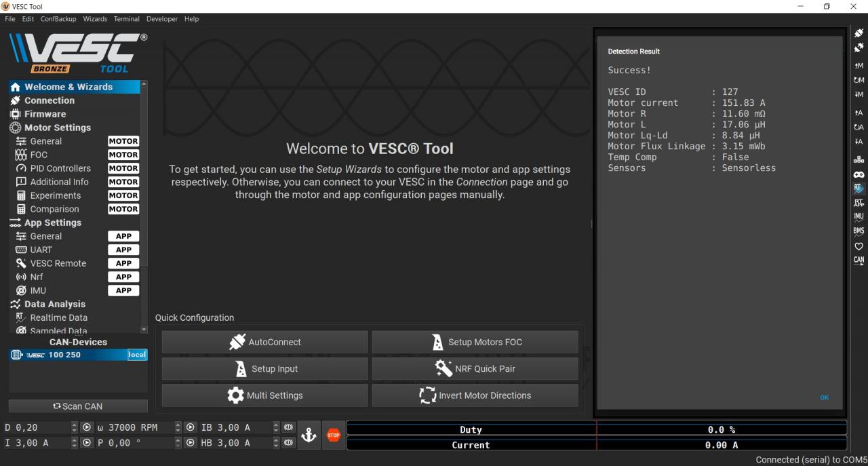Click NRF Quick Pair button
Screen dimensions: 868x466
pos(475,369)
